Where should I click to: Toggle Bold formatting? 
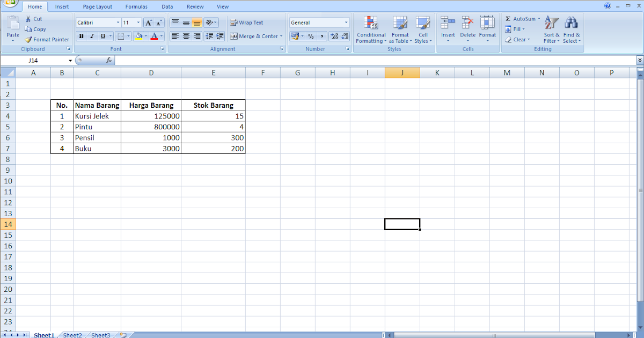[81, 36]
